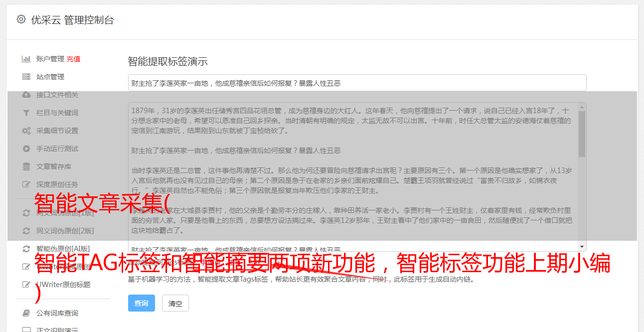This screenshot has width=644, height=332.
Task: Click the refresh icon for 智能伪原创[AI版]
Action: click(26, 249)
